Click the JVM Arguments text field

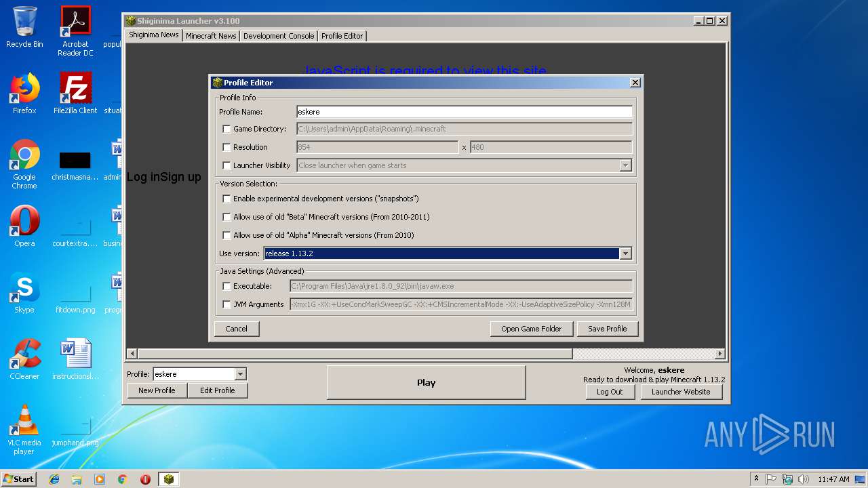[x=461, y=304]
